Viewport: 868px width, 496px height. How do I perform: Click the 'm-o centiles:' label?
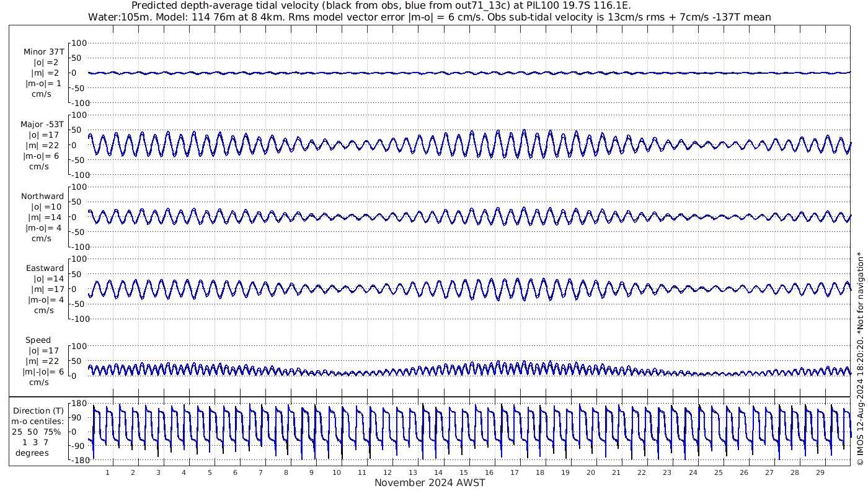(37, 422)
